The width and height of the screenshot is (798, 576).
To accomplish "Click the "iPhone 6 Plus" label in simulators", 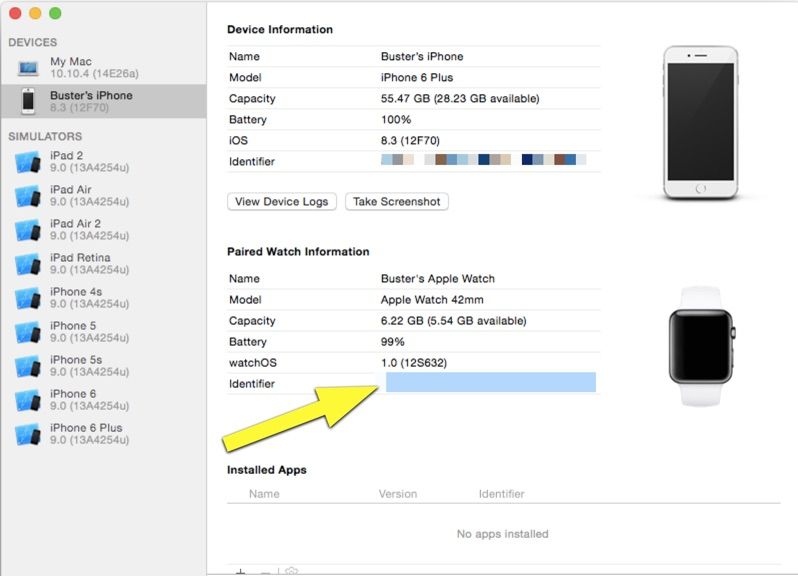I will tap(86, 428).
